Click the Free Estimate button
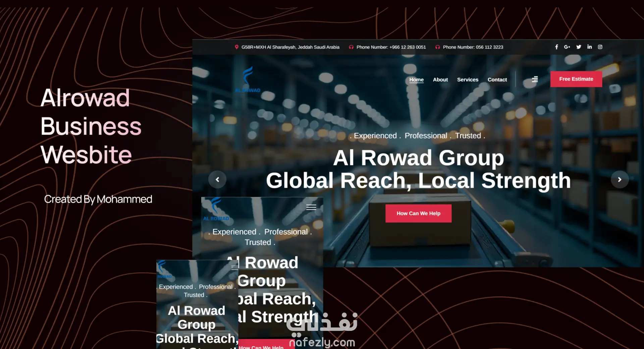644x349 pixels. [x=576, y=79]
